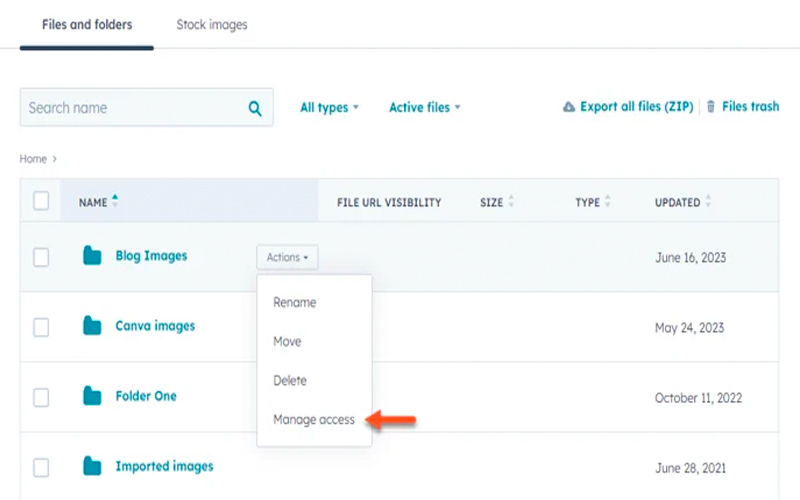
Task: Click the Files trash bin icon
Action: click(711, 107)
